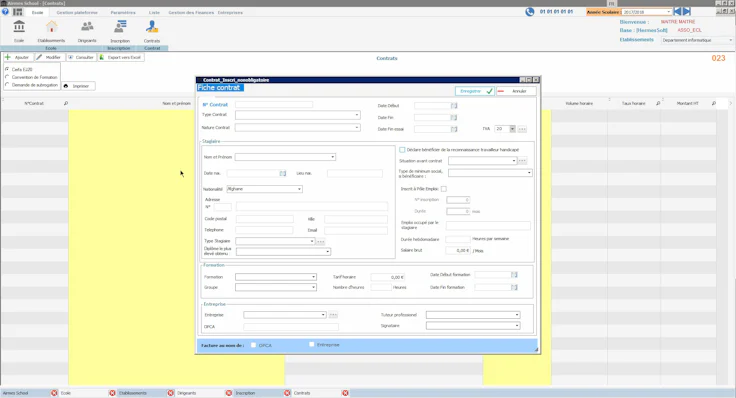
Task: Open the Signataire dropdown
Action: coord(517,326)
